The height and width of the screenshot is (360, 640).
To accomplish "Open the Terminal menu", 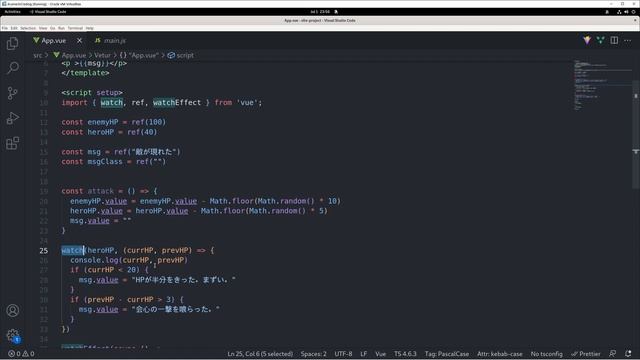I will [75, 28].
